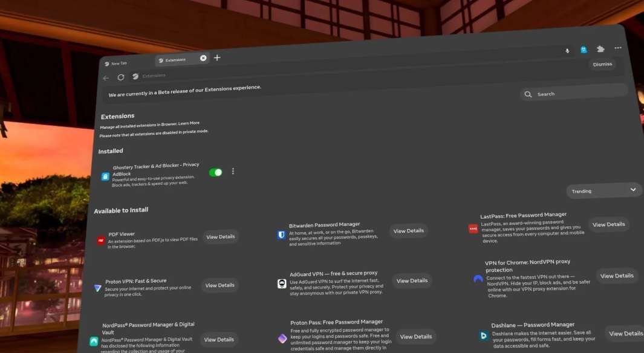The width and height of the screenshot is (644, 353).
Task: View Details for AdGuard VPN
Action: (412, 280)
